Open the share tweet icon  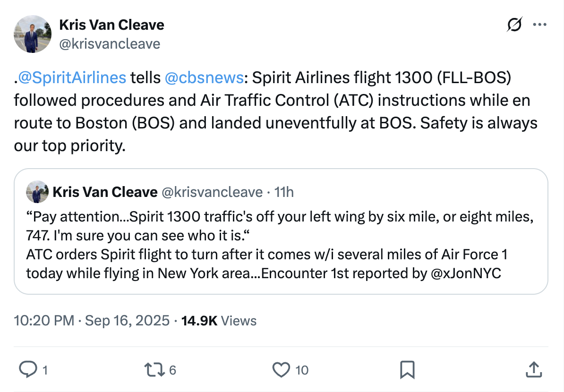pos(532,369)
